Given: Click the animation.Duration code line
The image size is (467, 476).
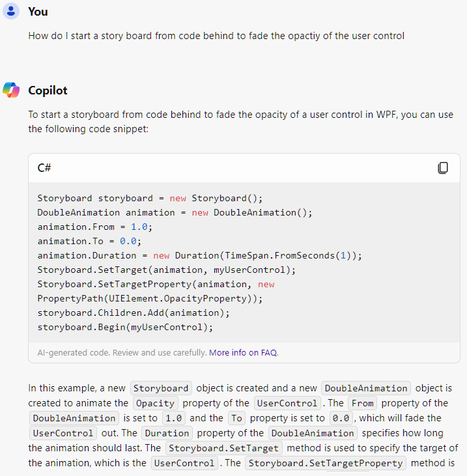Looking at the screenshot, I should (x=199, y=255).
